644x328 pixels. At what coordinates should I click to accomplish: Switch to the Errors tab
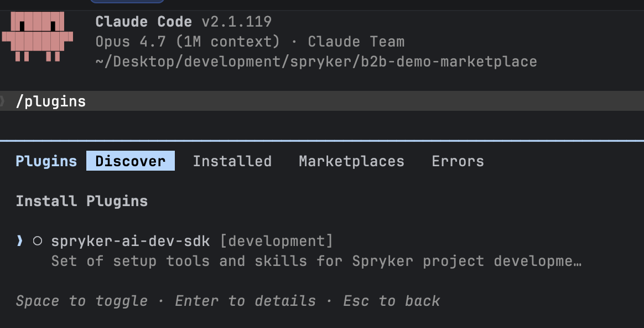(x=458, y=161)
